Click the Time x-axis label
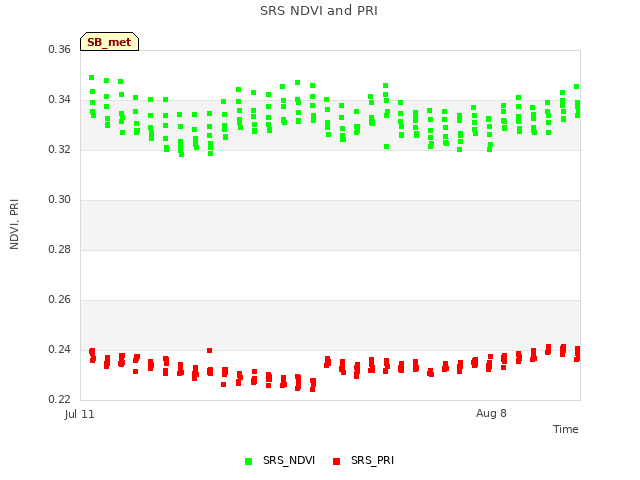The image size is (640, 480). pos(565,429)
